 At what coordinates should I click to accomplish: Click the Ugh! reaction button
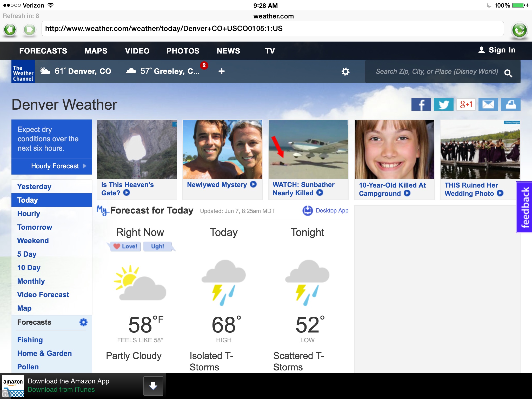[157, 246]
